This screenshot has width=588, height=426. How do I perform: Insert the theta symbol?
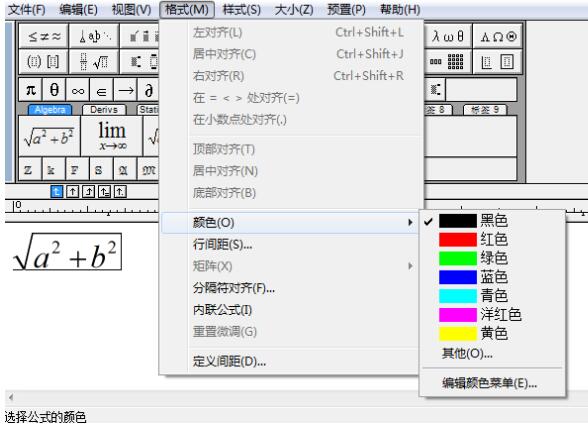54,90
